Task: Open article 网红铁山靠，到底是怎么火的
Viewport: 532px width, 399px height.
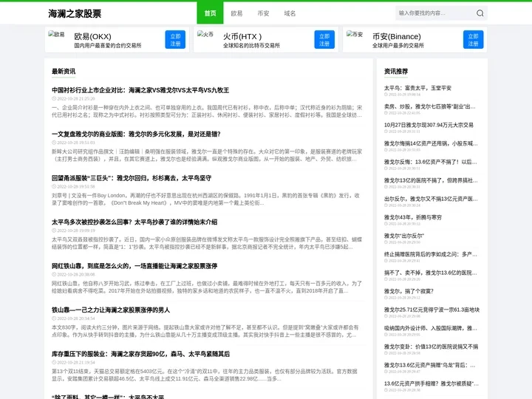Action: pos(134,266)
